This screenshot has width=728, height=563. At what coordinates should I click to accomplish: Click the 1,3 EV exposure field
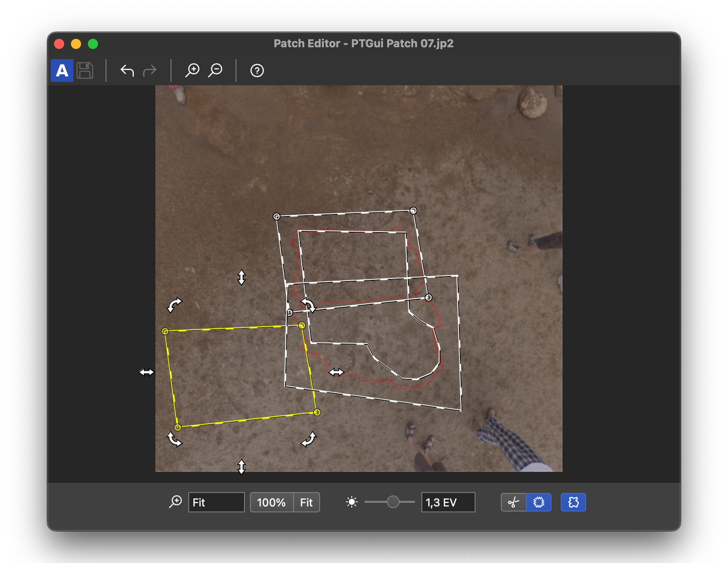point(448,502)
